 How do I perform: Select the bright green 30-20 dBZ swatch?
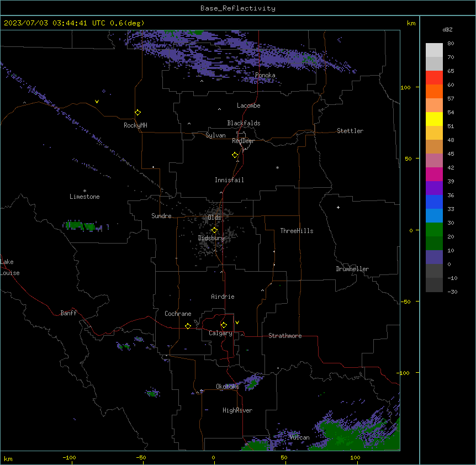434,230
